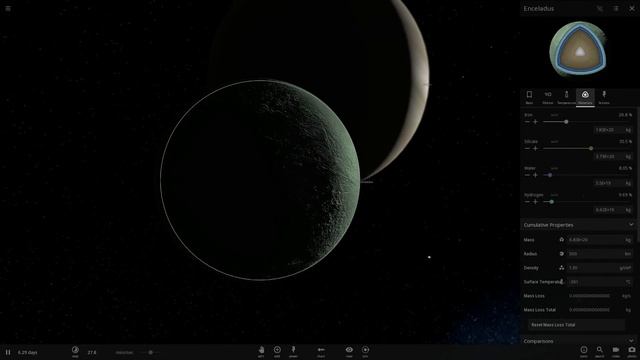The image size is (640, 360).
Task: Open the Search magnifier tool
Action: tap(600, 351)
